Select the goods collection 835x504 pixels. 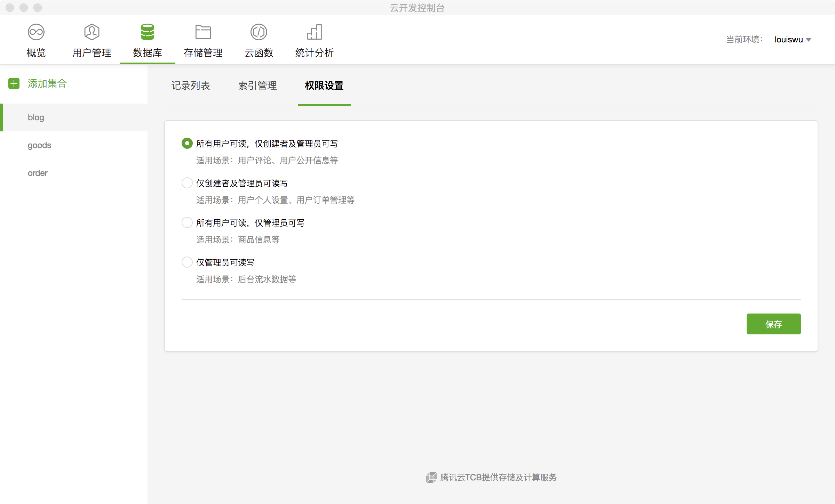tap(40, 145)
